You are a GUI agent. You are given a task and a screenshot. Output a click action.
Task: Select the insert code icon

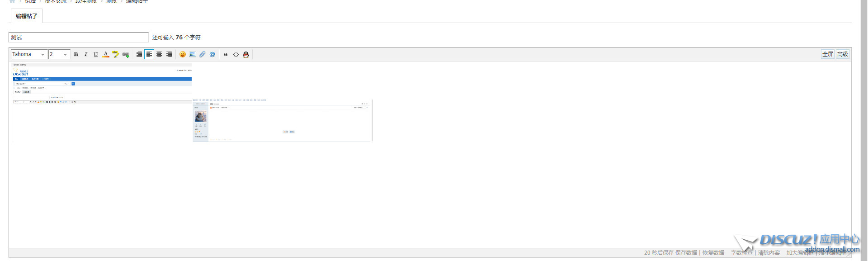(x=236, y=54)
